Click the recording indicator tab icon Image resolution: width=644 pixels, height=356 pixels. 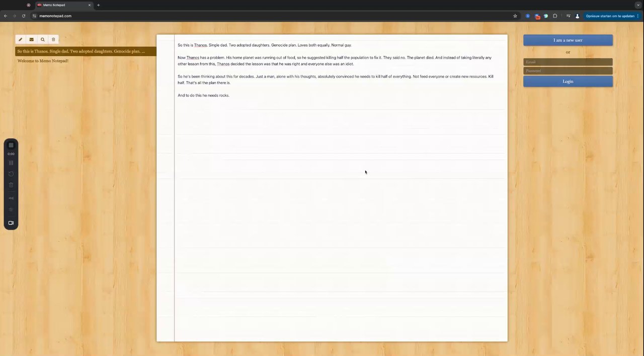point(29,5)
